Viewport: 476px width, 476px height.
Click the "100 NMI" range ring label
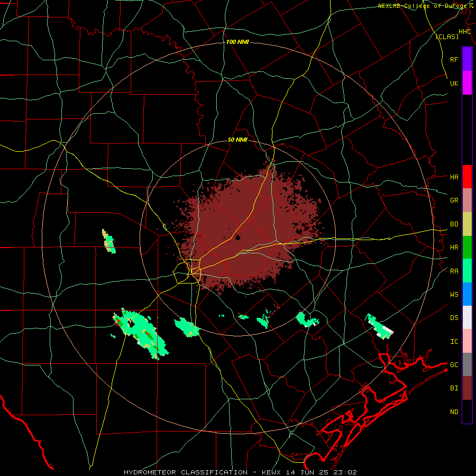point(237,42)
